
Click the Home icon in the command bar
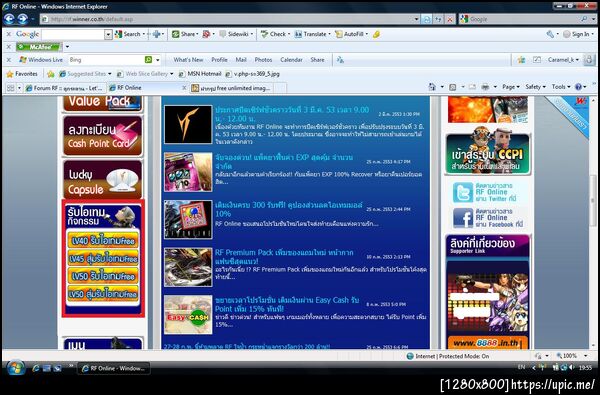coord(432,87)
